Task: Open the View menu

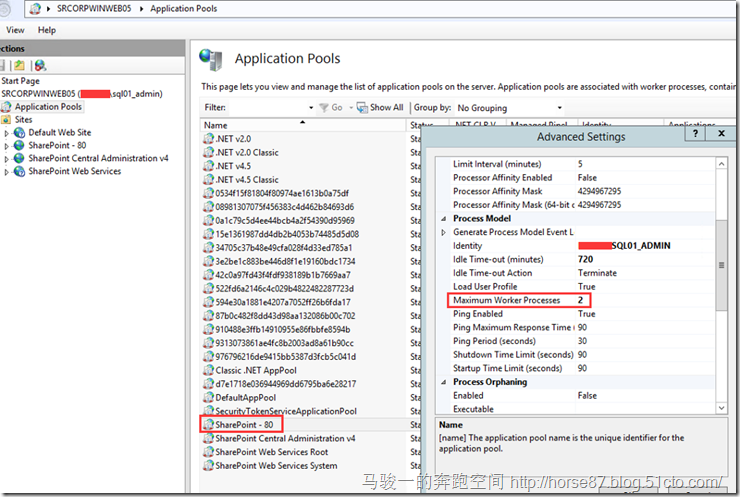Action: [15, 30]
